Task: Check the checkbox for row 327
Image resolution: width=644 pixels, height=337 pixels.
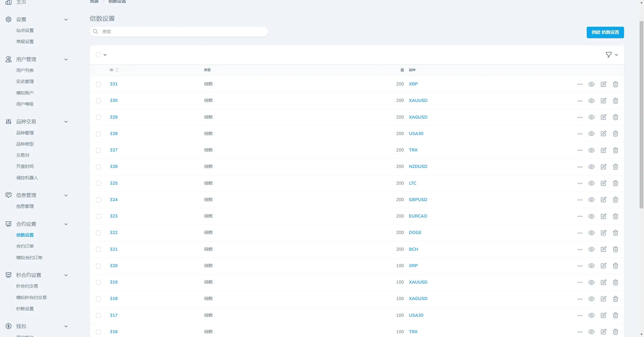Action: 98,150
